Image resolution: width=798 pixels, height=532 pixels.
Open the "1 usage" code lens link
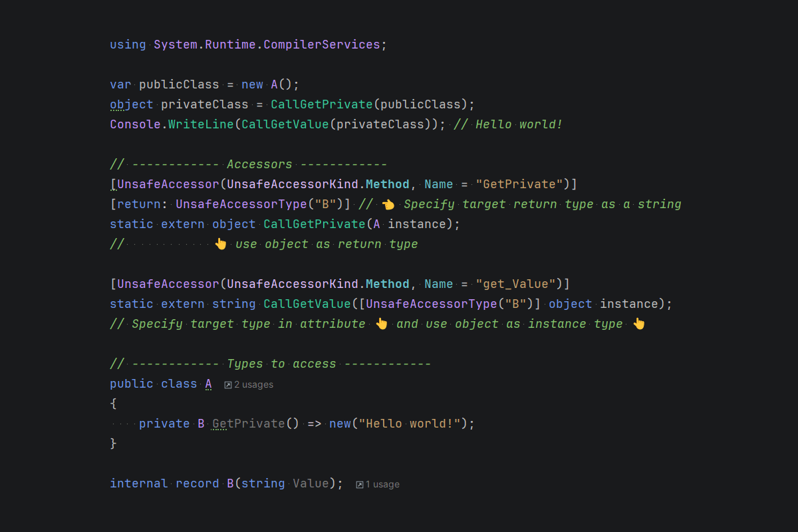pos(382,485)
